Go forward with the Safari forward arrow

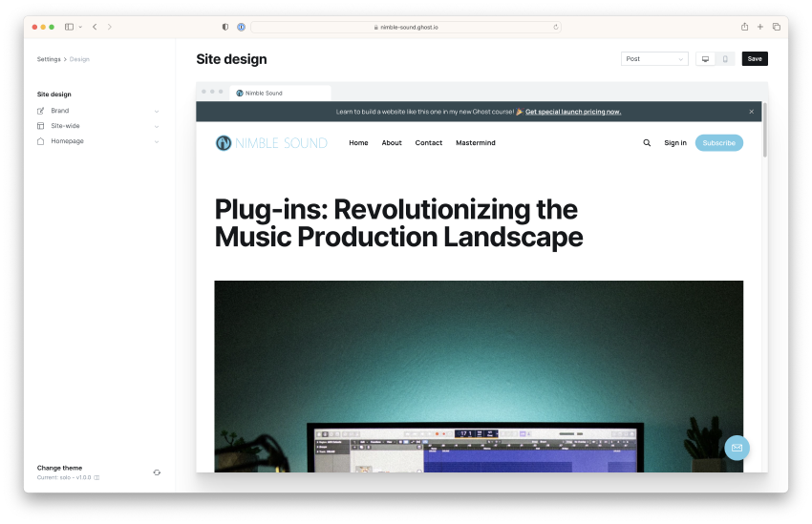tap(109, 27)
